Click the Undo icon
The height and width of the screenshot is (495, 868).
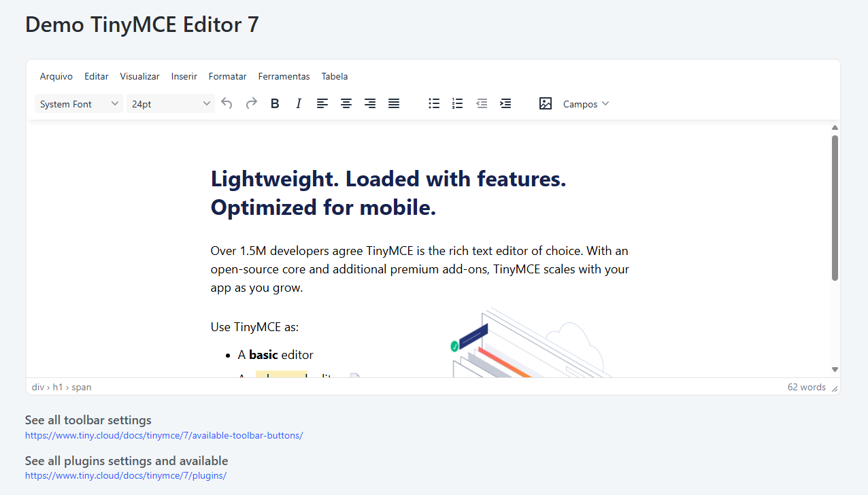[227, 103]
